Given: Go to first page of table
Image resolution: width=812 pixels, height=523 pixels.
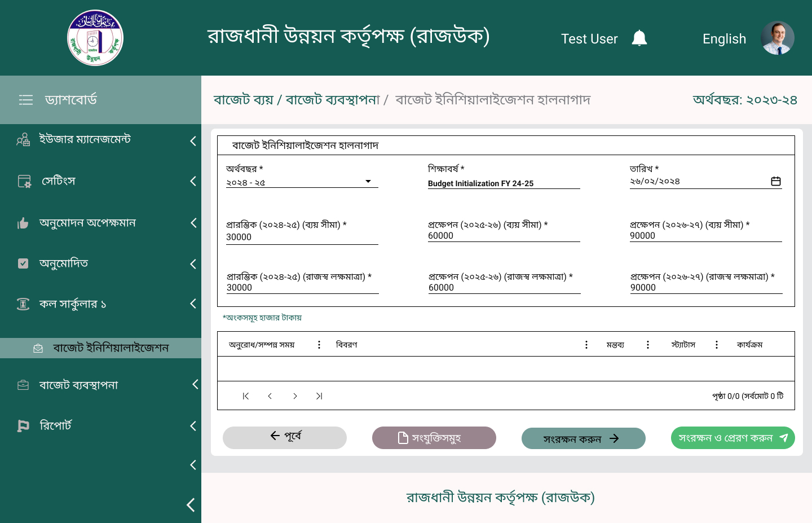Looking at the screenshot, I should [245, 396].
